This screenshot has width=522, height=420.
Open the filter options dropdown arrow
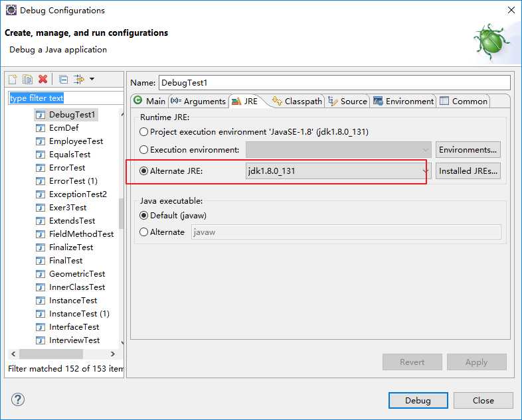click(92, 80)
